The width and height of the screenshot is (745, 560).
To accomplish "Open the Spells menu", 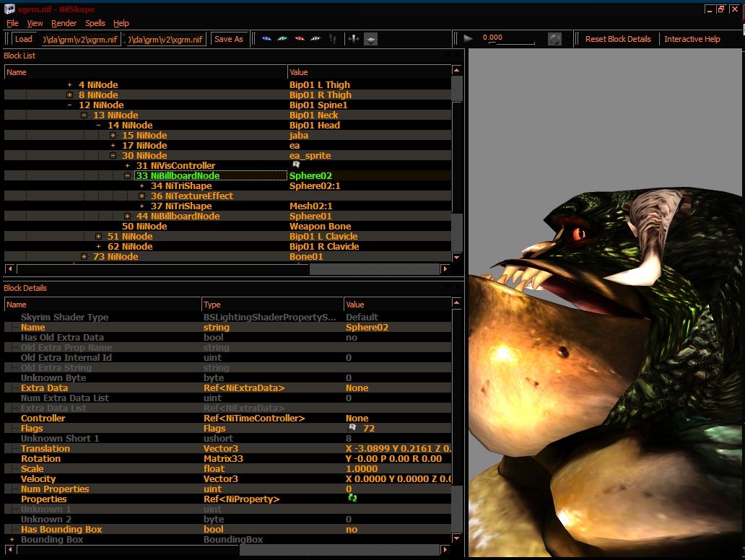I will click(95, 23).
